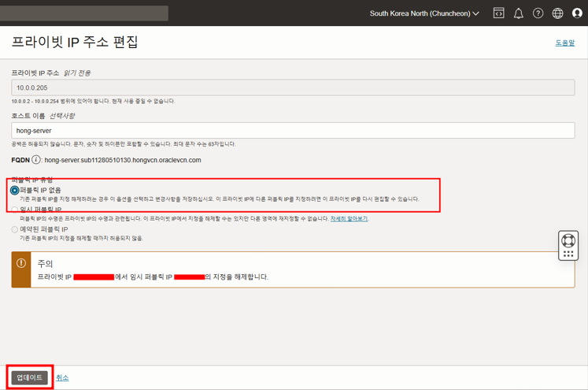Open the 도움말 help link

(564, 43)
